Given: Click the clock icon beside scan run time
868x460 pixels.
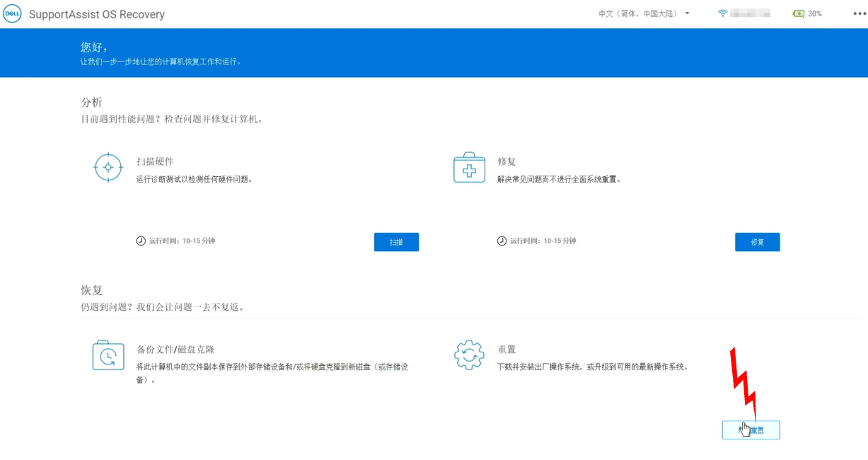Looking at the screenshot, I should click(141, 241).
